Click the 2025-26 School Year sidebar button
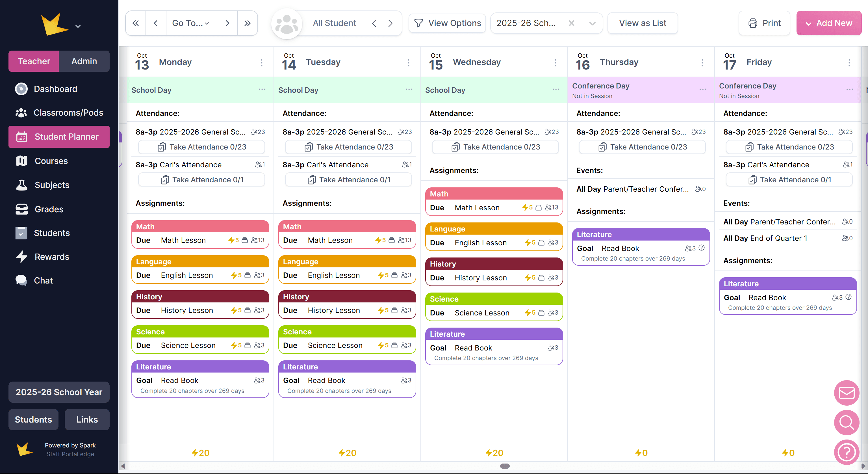Screen dimensions: 868x474 (x=59, y=392)
